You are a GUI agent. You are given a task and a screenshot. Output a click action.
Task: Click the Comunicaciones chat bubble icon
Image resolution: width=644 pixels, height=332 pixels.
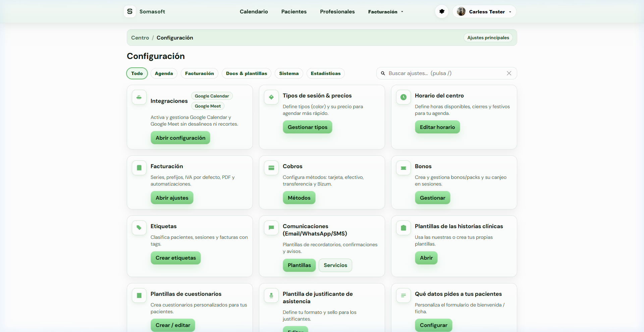(x=271, y=228)
